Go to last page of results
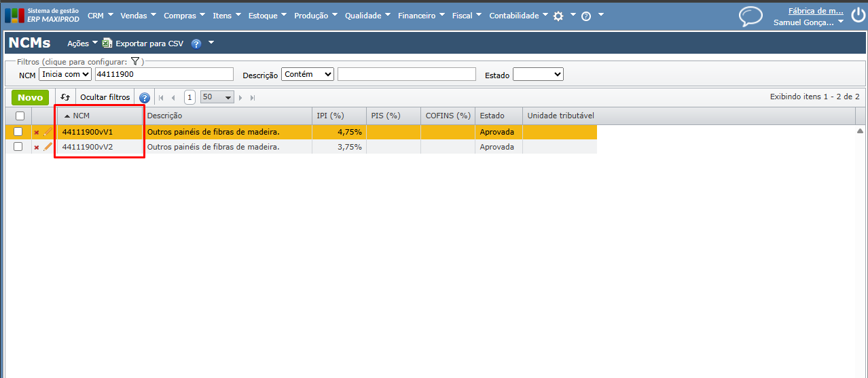The image size is (868, 378). pyautogui.click(x=253, y=98)
